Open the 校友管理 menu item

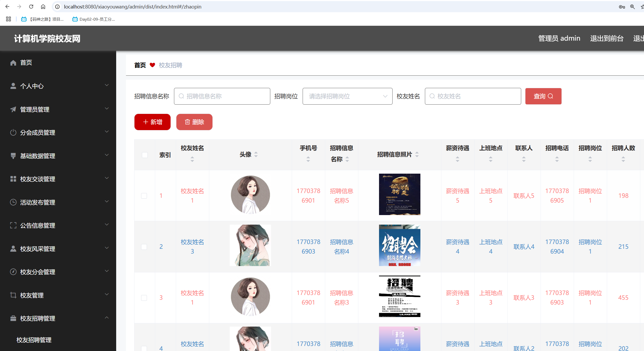click(58, 295)
